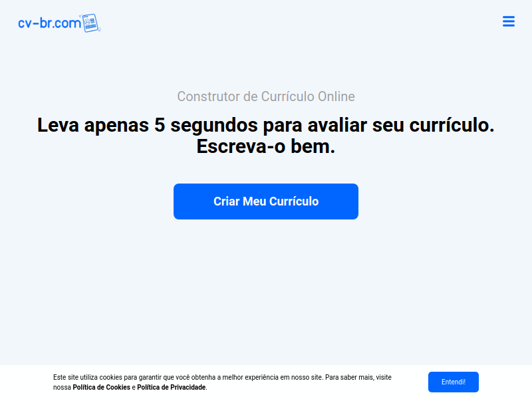Select the word Currículo in the blue button
This screenshot has height=399, width=532.
(x=294, y=201)
